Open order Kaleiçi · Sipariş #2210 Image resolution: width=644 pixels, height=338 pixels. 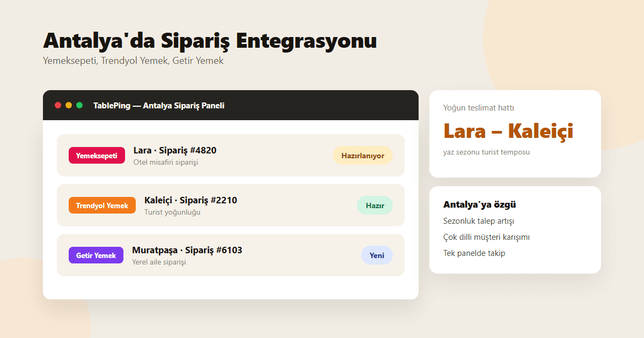coord(231,205)
